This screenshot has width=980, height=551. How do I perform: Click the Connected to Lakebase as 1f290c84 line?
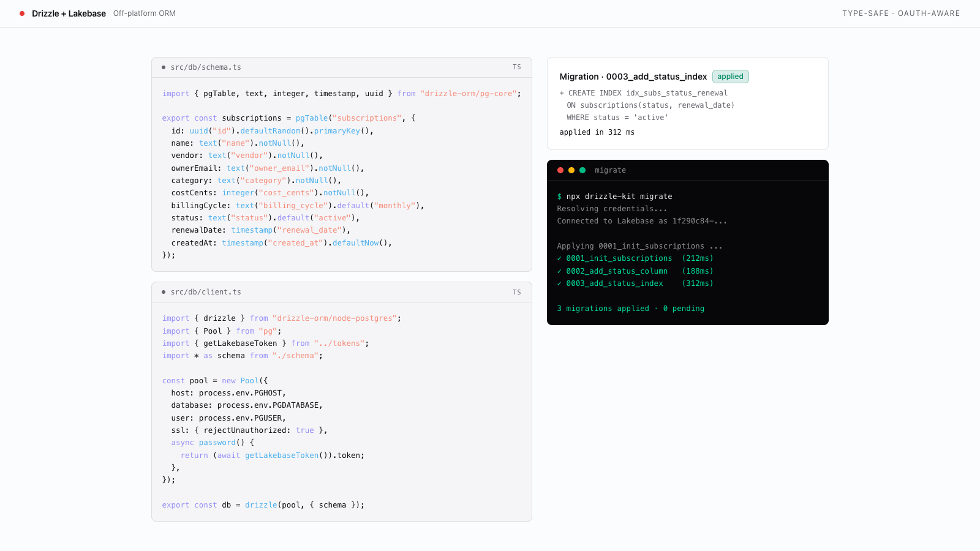pos(642,221)
